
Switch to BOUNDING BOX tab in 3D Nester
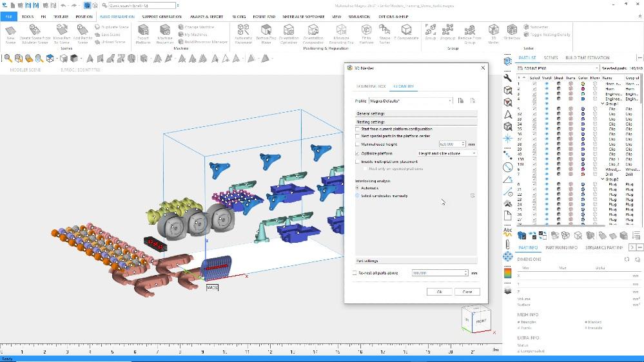[x=371, y=86]
